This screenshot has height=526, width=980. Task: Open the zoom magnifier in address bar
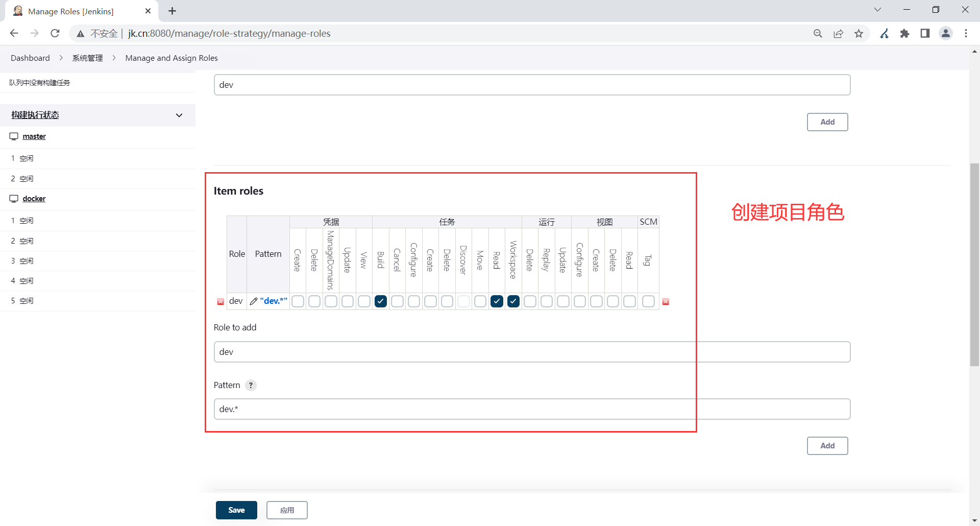point(818,33)
